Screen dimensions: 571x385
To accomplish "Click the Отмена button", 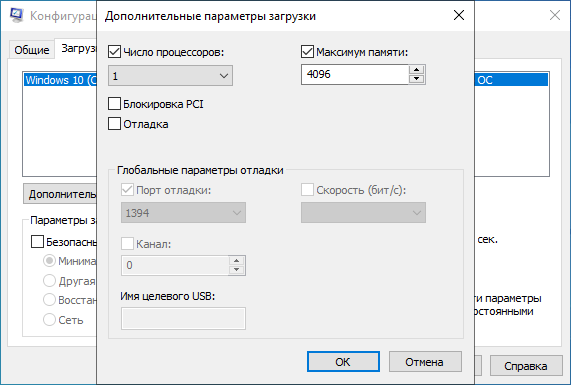I will tap(425, 362).
